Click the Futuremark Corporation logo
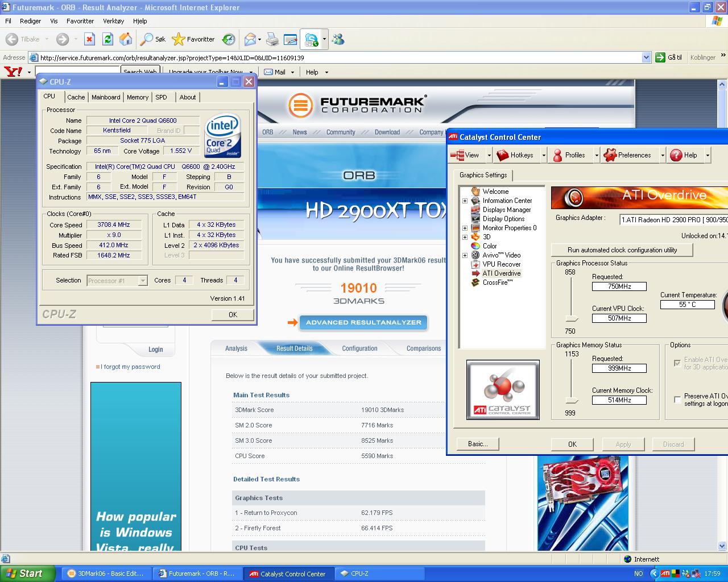 click(x=357, y=105)
